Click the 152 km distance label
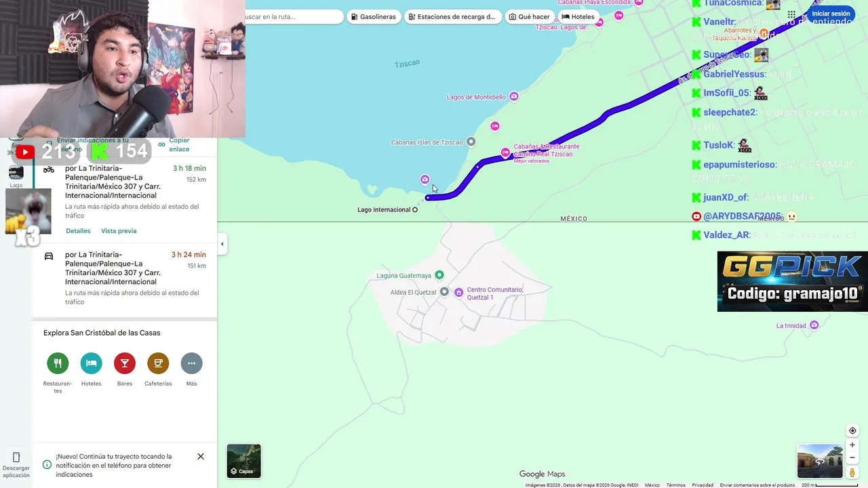This screenshot has height=488, width=868. pos(196,180)
